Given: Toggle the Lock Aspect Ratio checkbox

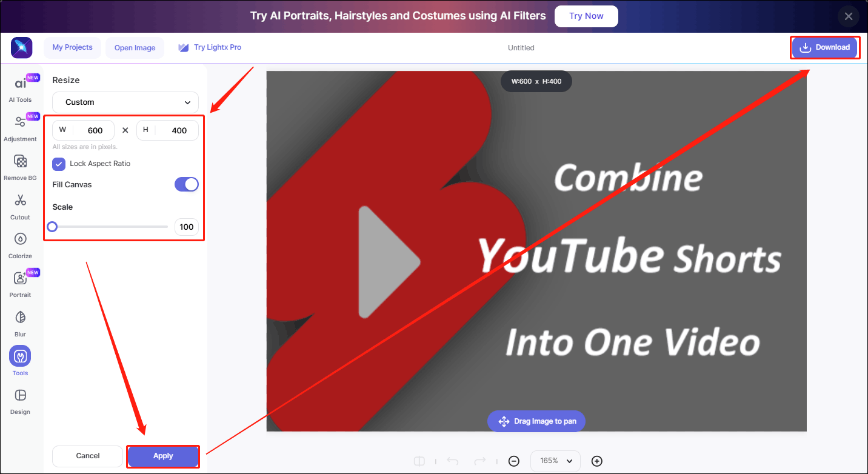Looking at the screenshot, I should click(59, 164).
